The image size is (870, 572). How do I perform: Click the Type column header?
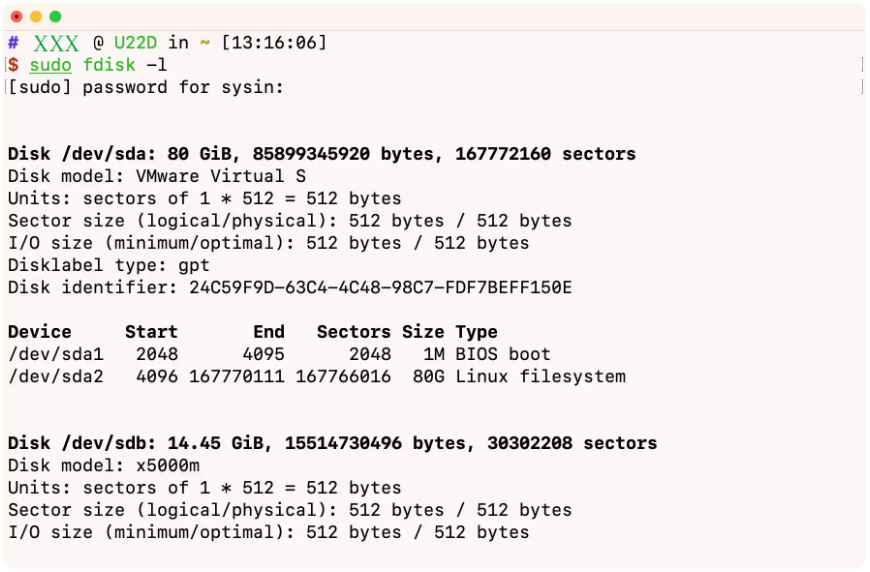click(476, 332)
